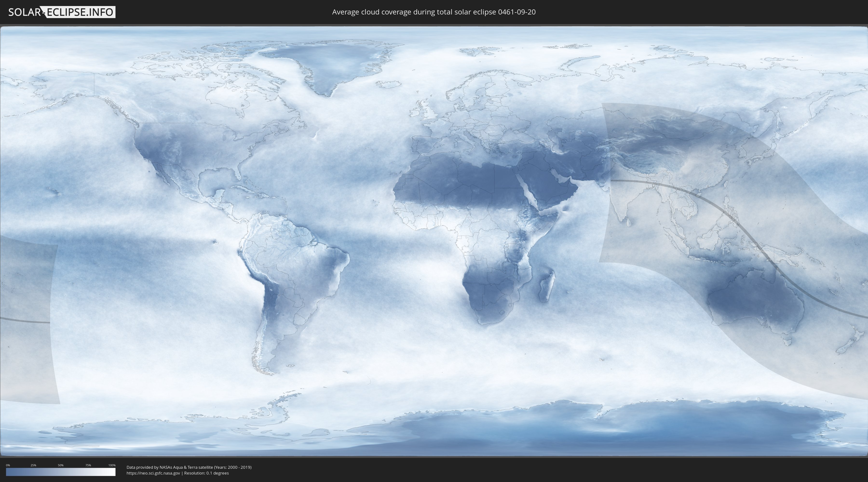This screenshot has height=482, width=868.
Task: Click the SOLAR-ECLIPSE.INFO logo
Action: [x=62, y=12]
